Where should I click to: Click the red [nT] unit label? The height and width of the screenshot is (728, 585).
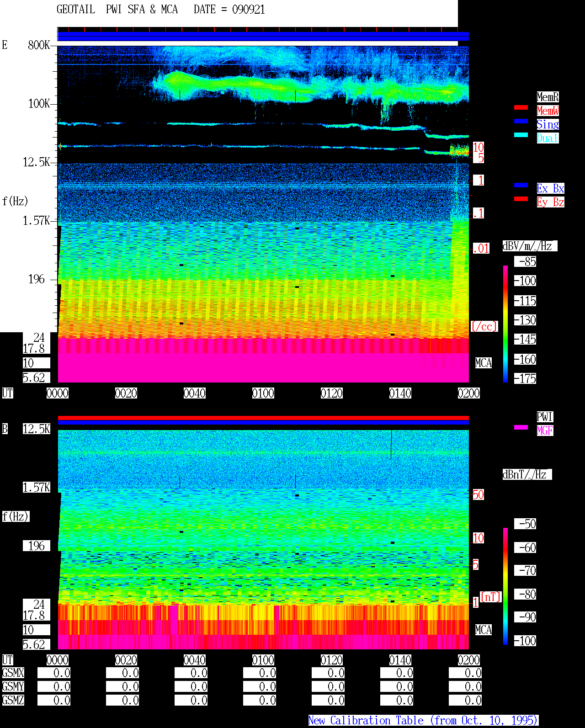tap(491, 597)
